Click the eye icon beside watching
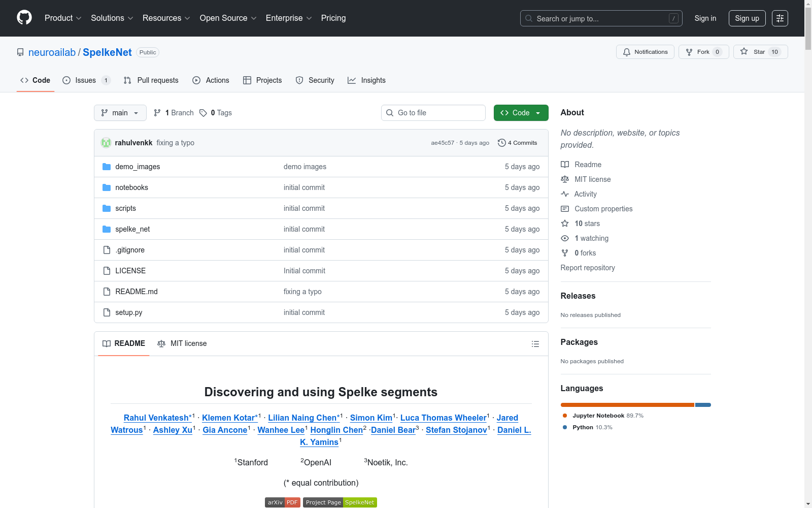This screenshot has width=812, height=508. point(565,238)
